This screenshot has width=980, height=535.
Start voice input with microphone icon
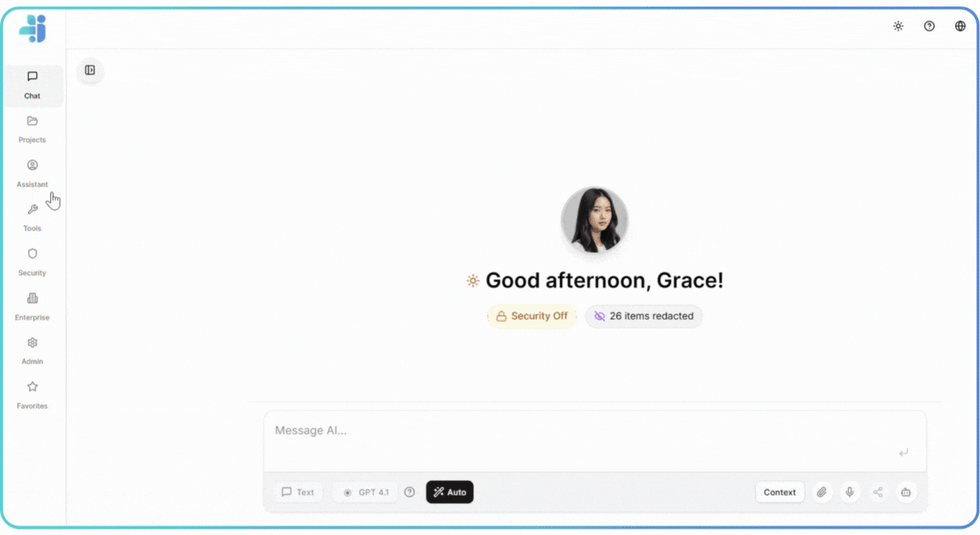tap(850, 492)
